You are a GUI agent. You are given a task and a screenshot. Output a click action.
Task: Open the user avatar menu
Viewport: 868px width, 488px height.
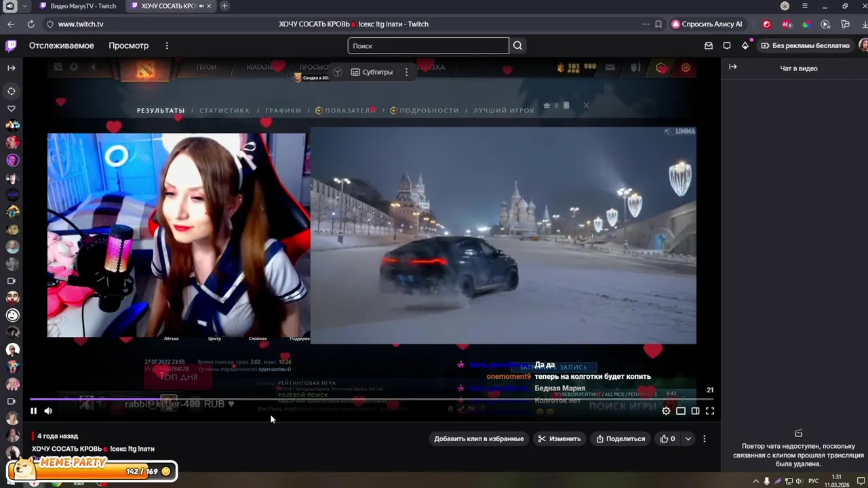click(863, 45)
